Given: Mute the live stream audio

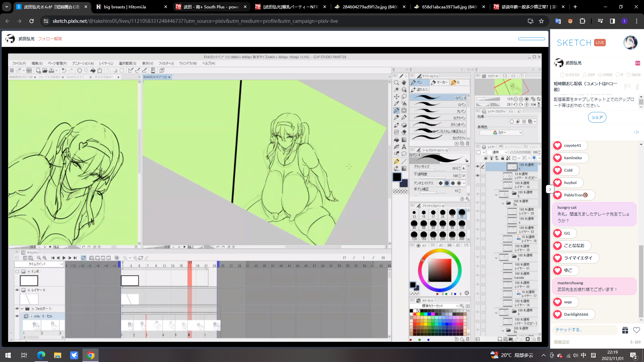Looking at the screenshot, I should click(636, 132).
